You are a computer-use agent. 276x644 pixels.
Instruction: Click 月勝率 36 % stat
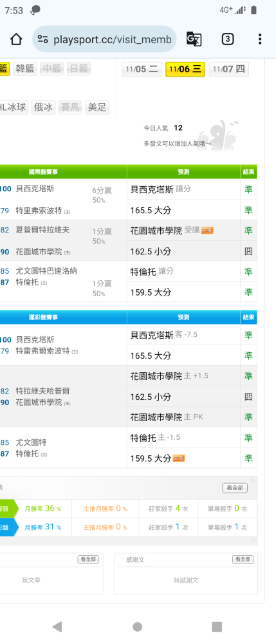[42, 509]
